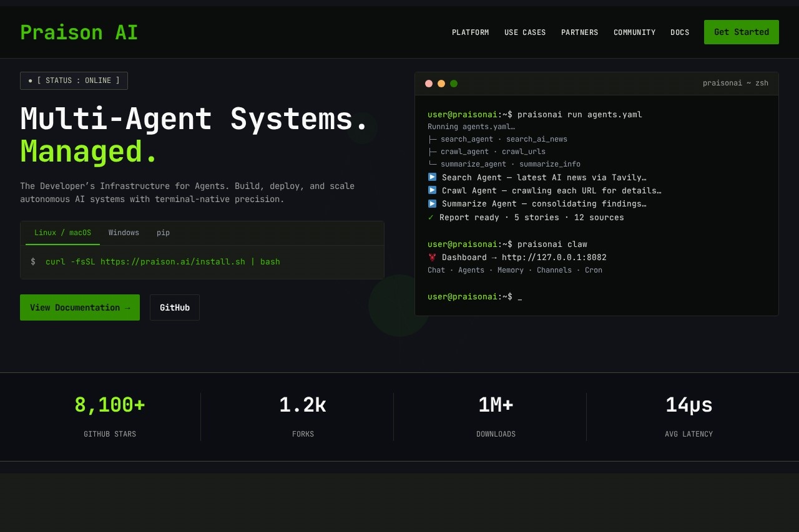The height and width of the screenshot is (532, 799).
Task: Click the green terminal window dot
Action: 454,84
